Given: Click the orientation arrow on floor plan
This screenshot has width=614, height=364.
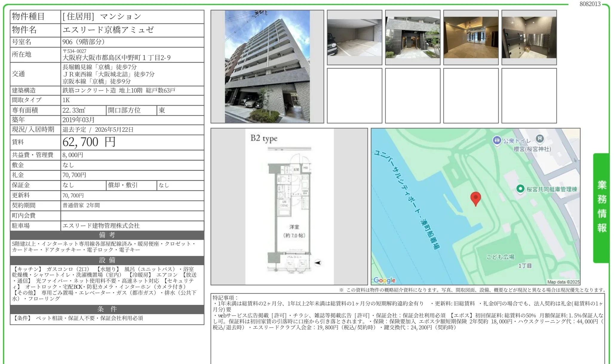Looking at the screenshot, I should [318, 263].
